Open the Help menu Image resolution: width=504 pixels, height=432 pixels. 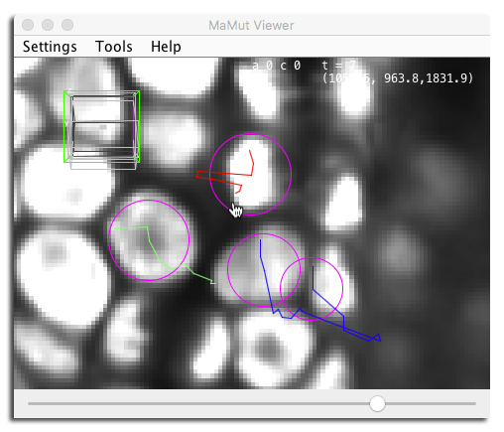166,47
